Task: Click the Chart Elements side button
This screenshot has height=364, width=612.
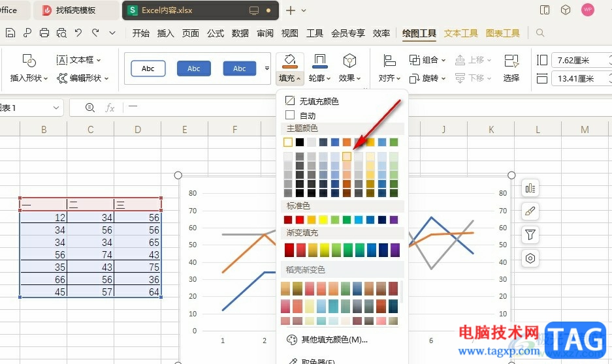Action: 530,189
